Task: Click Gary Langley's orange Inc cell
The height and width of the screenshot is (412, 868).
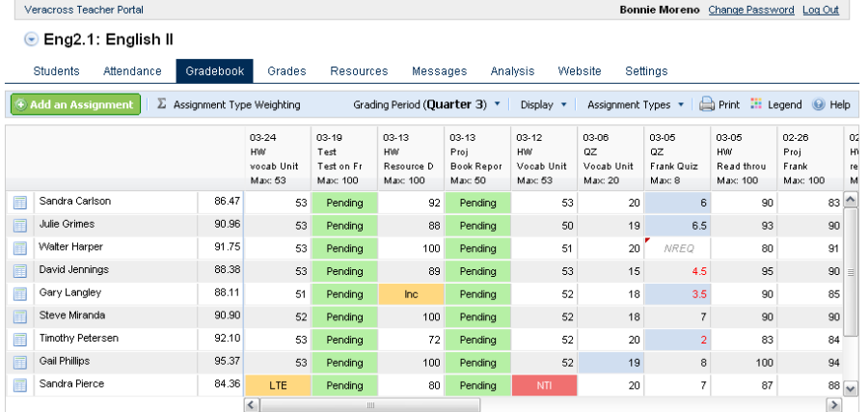Action: point(411,294)
